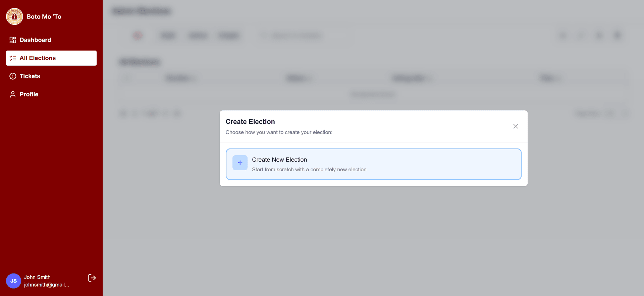This screenshot has width=644, height=296.
Task: Go to the Tickets page label
Action: [x=30, y=76]
